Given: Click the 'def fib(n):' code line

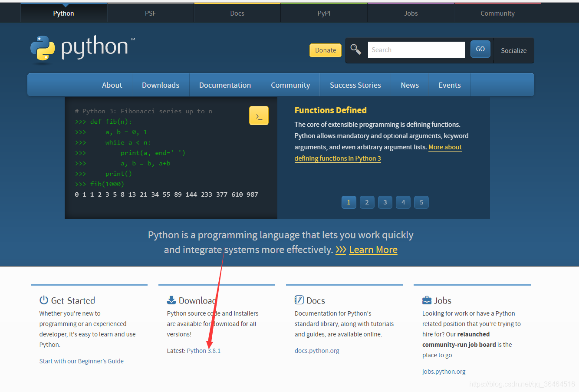Looking at the screenshot, I should [x=103, y=122].
